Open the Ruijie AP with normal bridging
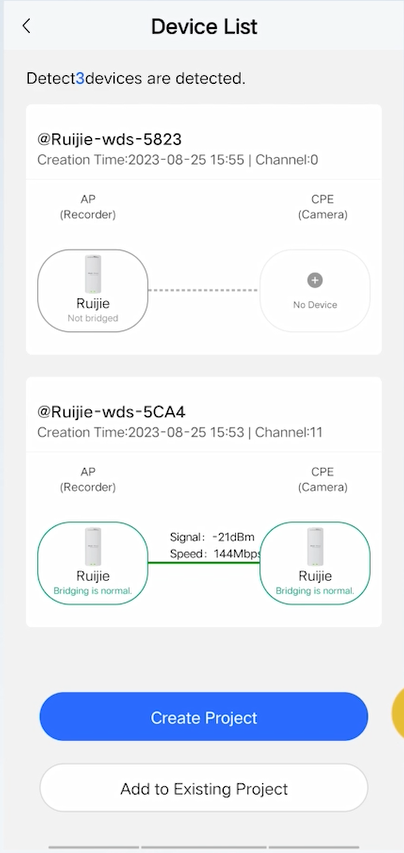404x853 pixels. coord(92,563)
